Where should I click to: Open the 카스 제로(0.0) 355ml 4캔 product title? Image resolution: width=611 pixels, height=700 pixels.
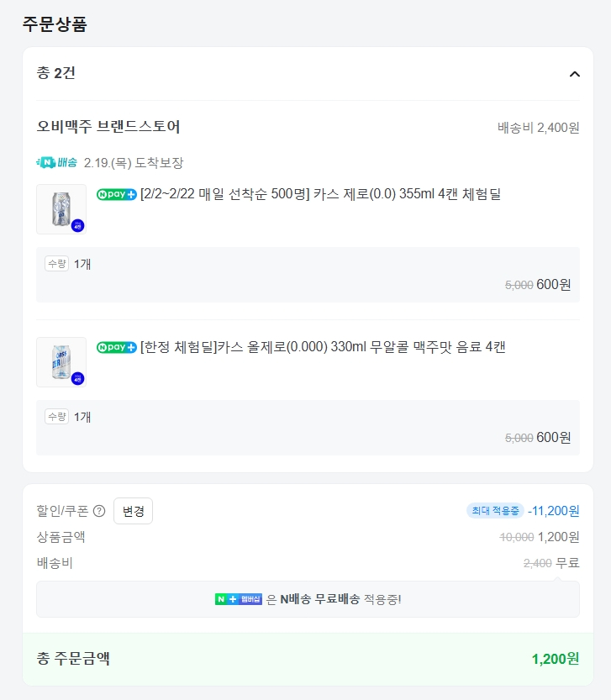coord(320,195)
